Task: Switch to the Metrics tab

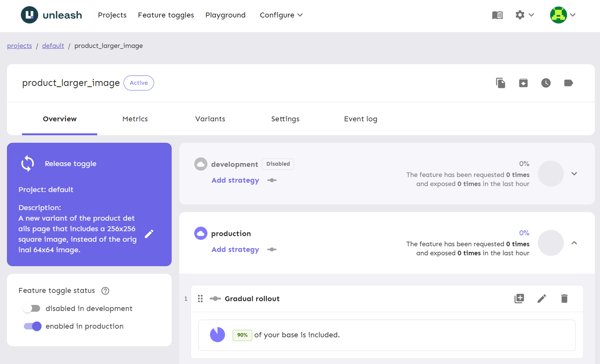Action: coord(135,119)
